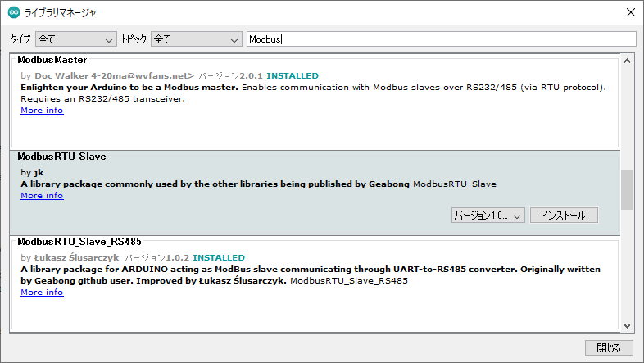Expand the トピック filter dropdown
The width and height of the screenshot is (644, 363).
[196, 39]
